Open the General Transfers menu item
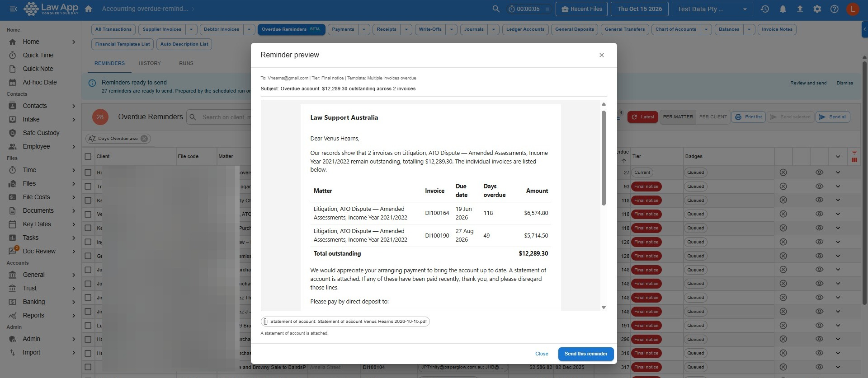 tap(625, 29)
